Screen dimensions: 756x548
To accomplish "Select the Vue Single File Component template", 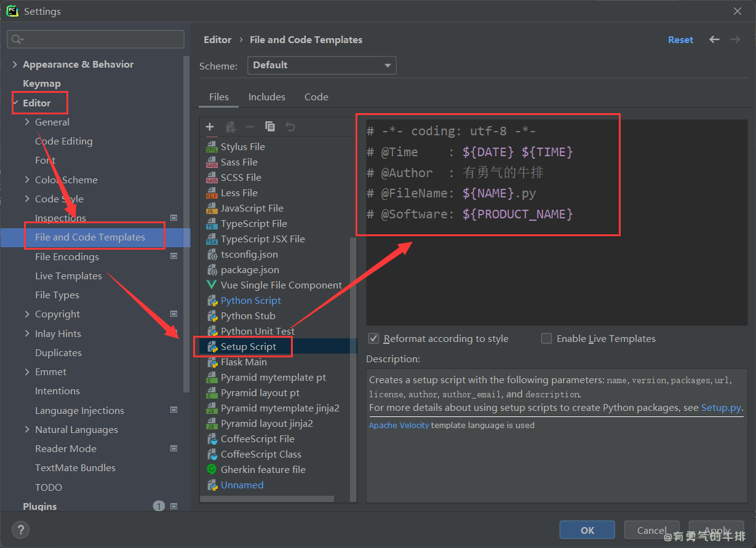I will coord(281,285).
